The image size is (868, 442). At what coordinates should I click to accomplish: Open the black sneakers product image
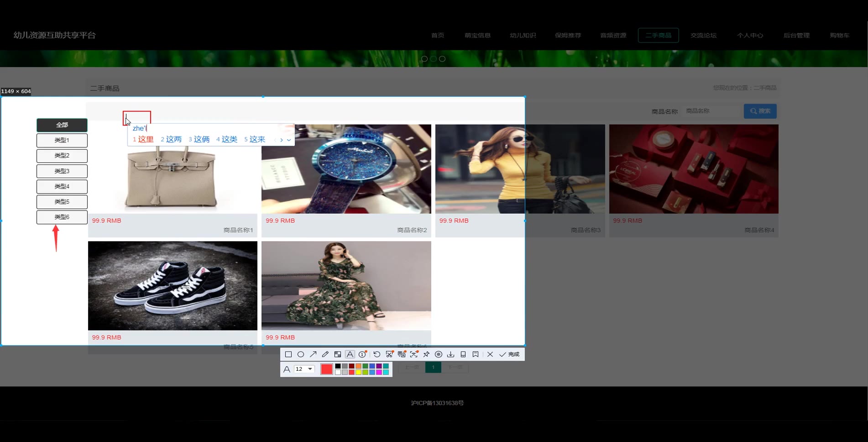[x=173, y=286]
